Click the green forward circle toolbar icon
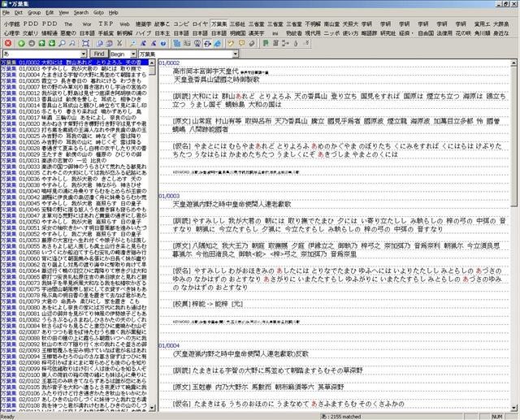The height and width of the screenshot is (420, 520). click(22, 43)
